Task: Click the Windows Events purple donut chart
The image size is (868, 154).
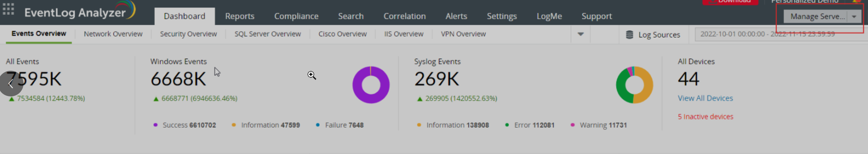Action: [371, 85]
